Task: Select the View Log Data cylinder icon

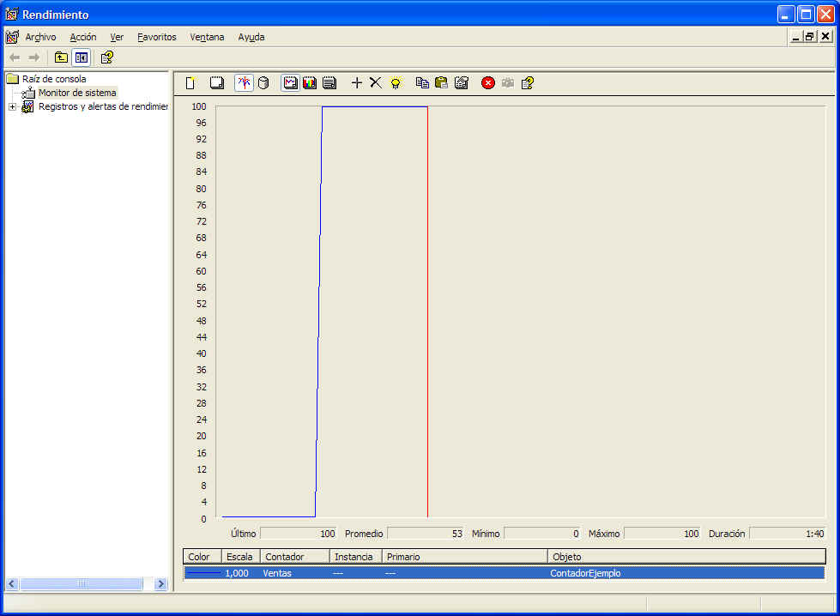Action: click(263, 83)
